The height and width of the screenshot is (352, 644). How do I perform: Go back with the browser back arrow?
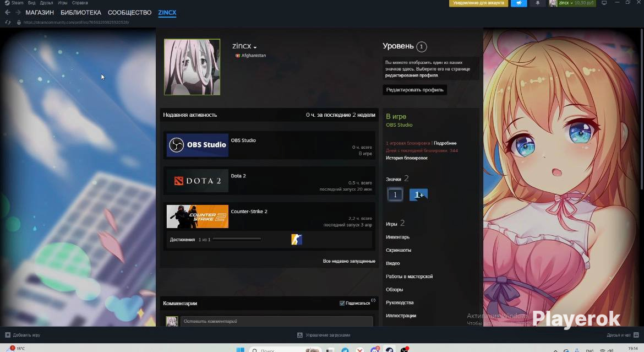tap(7, 12)
